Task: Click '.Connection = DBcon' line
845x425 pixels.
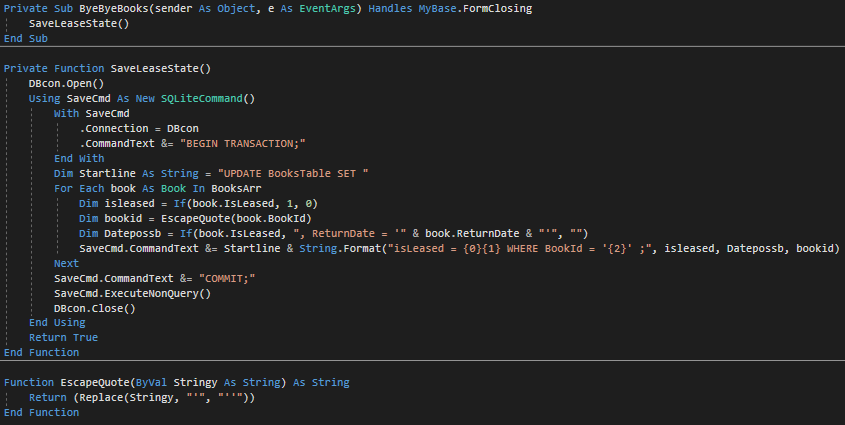Action: pyautogui.click(x=139, y=129)
